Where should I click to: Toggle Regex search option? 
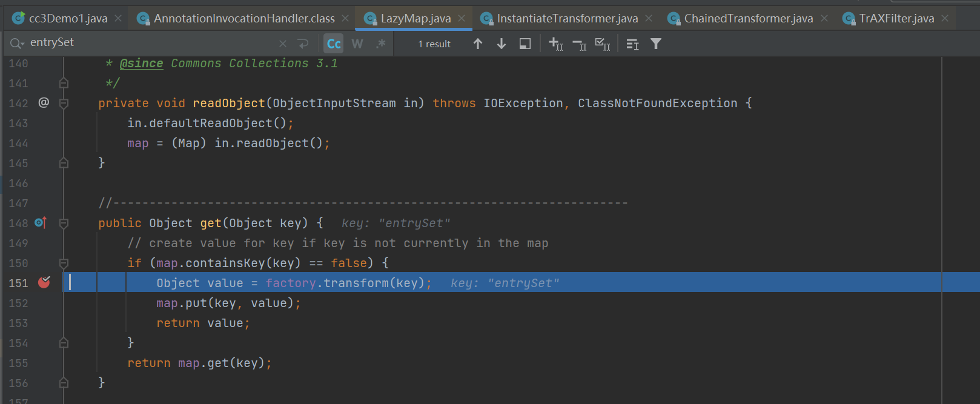point(380,44)
